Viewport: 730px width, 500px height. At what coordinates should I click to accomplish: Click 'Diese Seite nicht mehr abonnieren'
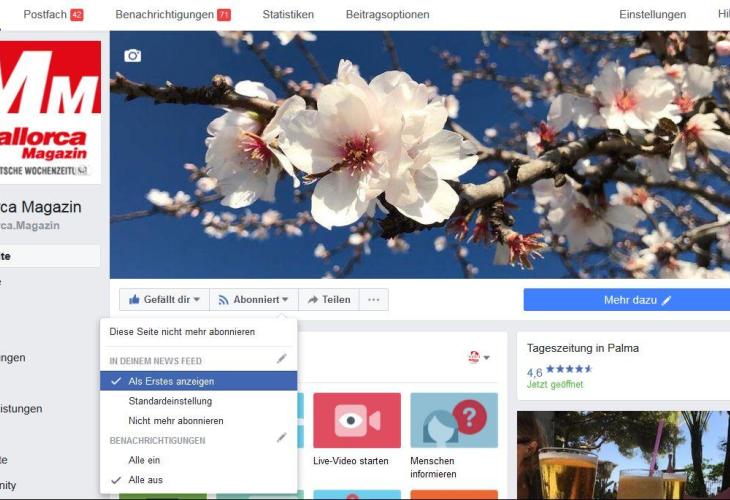[182, 332]
